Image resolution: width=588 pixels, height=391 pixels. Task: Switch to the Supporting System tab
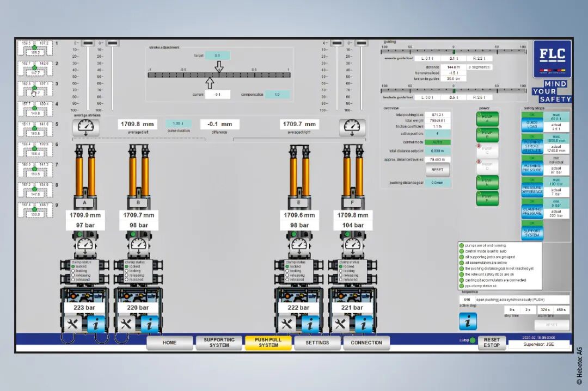(x=219, y=343)
